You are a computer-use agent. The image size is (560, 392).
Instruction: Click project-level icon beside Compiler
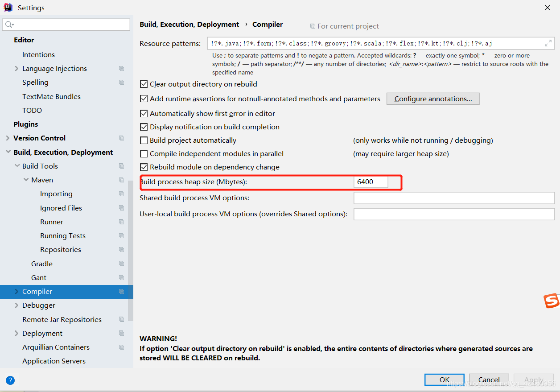[121, 292]
